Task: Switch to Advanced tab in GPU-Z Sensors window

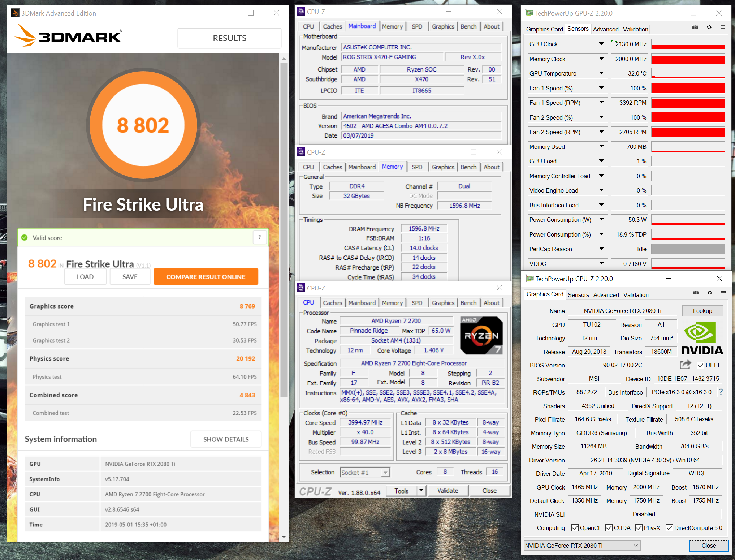Action: click(x=606, y=29)
